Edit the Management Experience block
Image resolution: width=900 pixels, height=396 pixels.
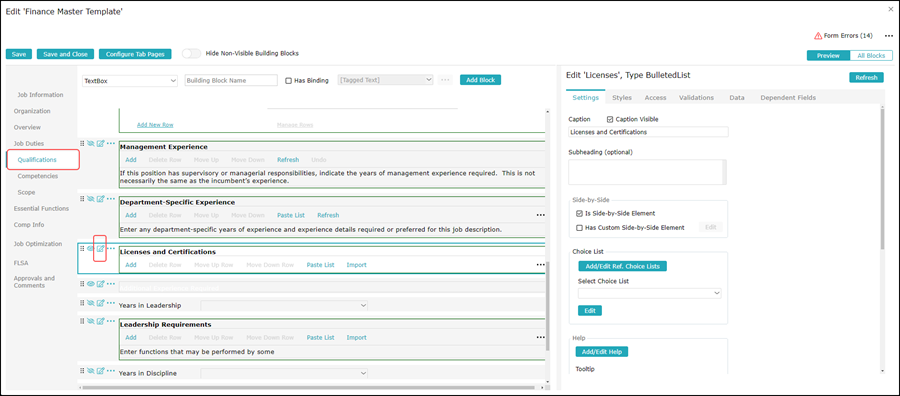pos(100,143)
